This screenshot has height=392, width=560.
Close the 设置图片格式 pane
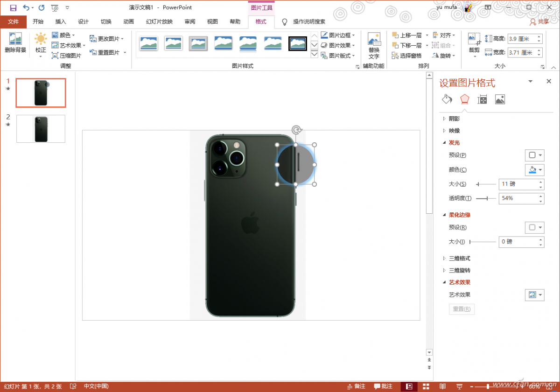[x=549, y=81]
